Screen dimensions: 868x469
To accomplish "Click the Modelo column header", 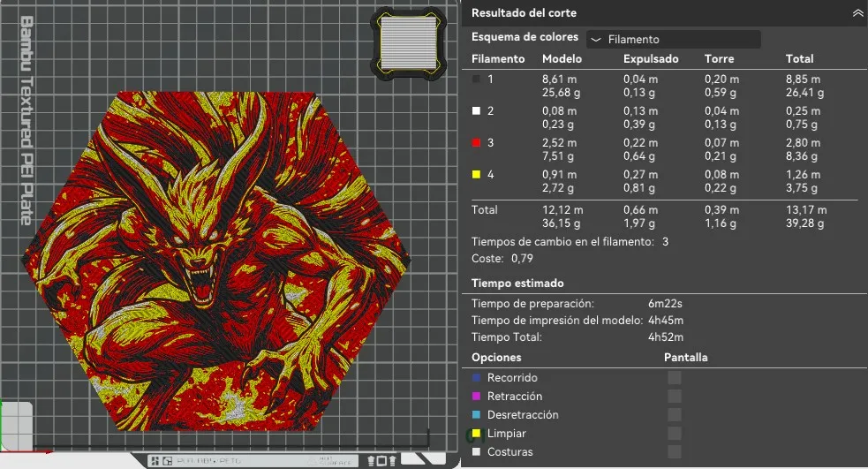I will (x=562, y=58).
